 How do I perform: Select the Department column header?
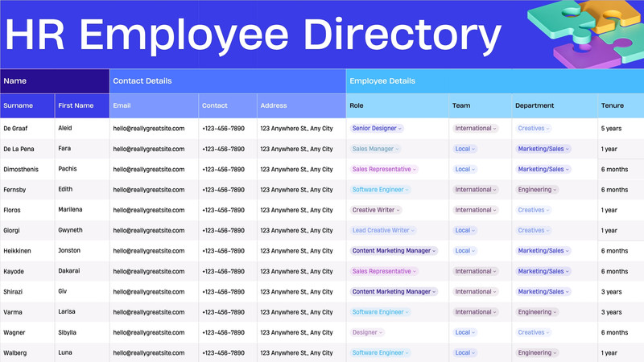555,106
